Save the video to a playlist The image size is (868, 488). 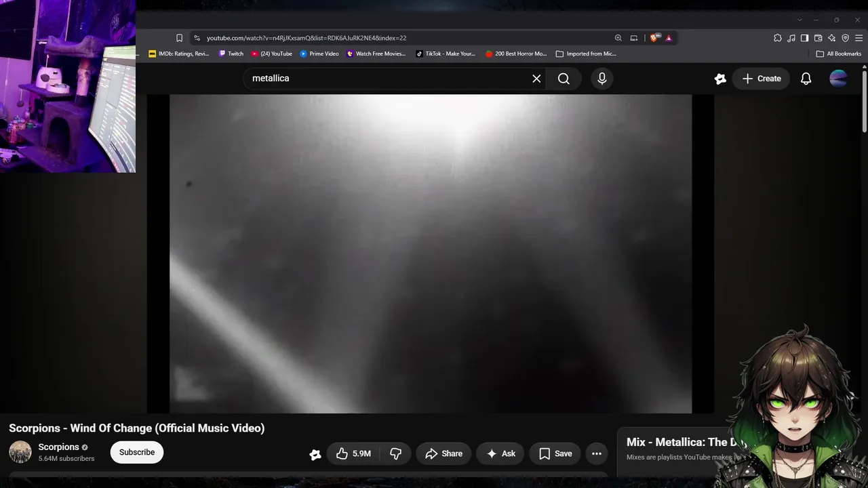tap(556, 453)
